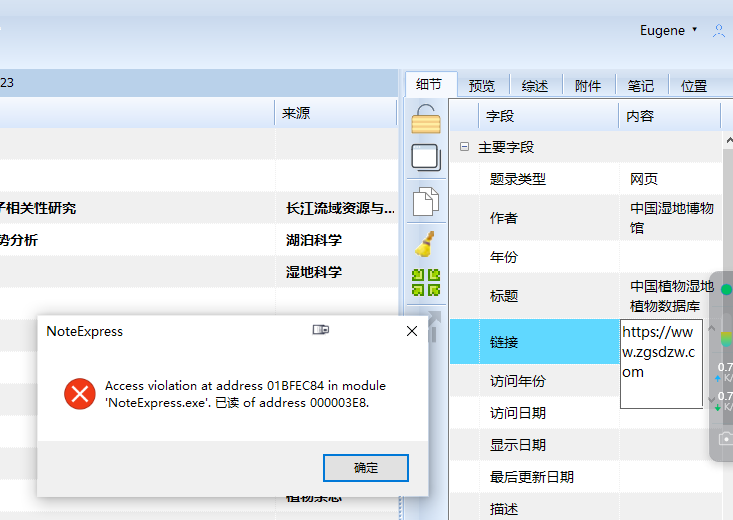Select the 年份 field row
Viewport: 733px width, 520px height.
[x=586, y=257]
